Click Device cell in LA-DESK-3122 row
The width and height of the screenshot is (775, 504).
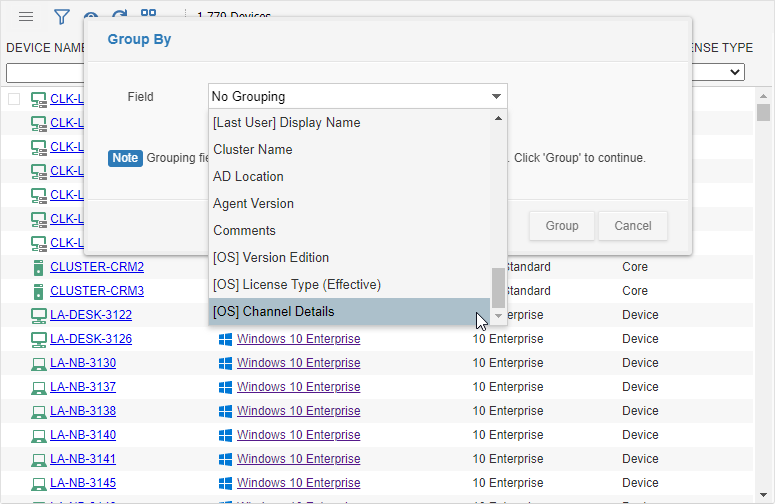click(x=640, y=315)
